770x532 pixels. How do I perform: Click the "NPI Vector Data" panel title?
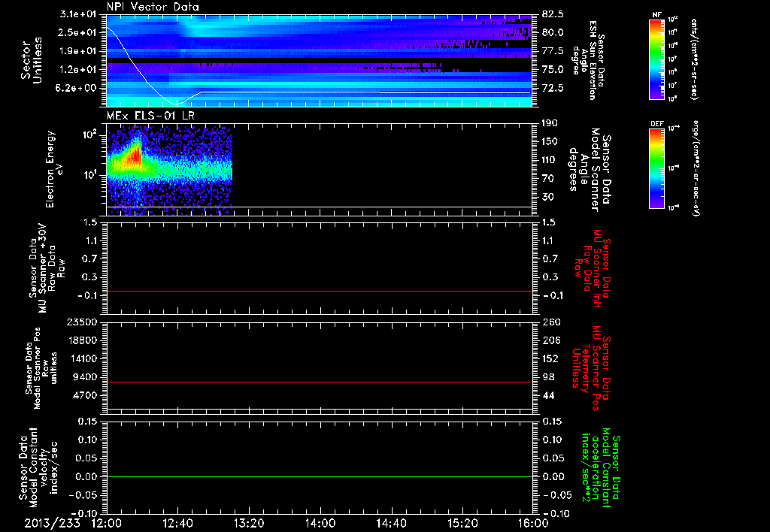tap(153, 7)
